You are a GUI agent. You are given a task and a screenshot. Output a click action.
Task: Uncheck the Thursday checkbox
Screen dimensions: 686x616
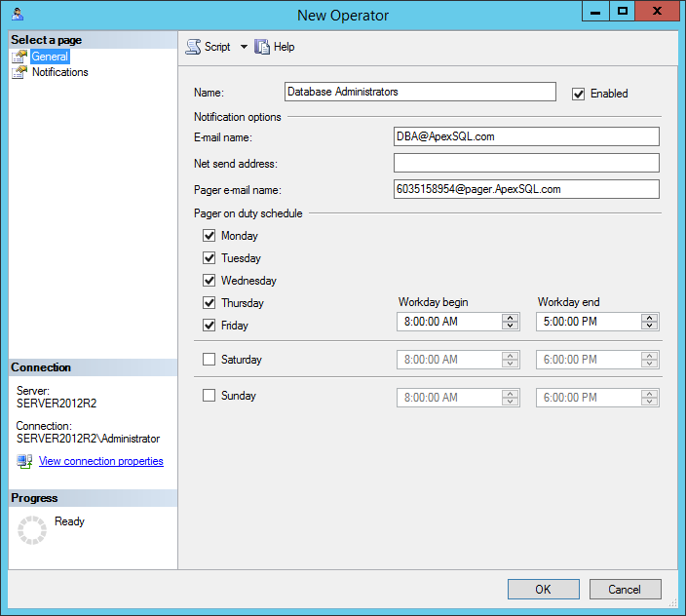tap(210, 303)
